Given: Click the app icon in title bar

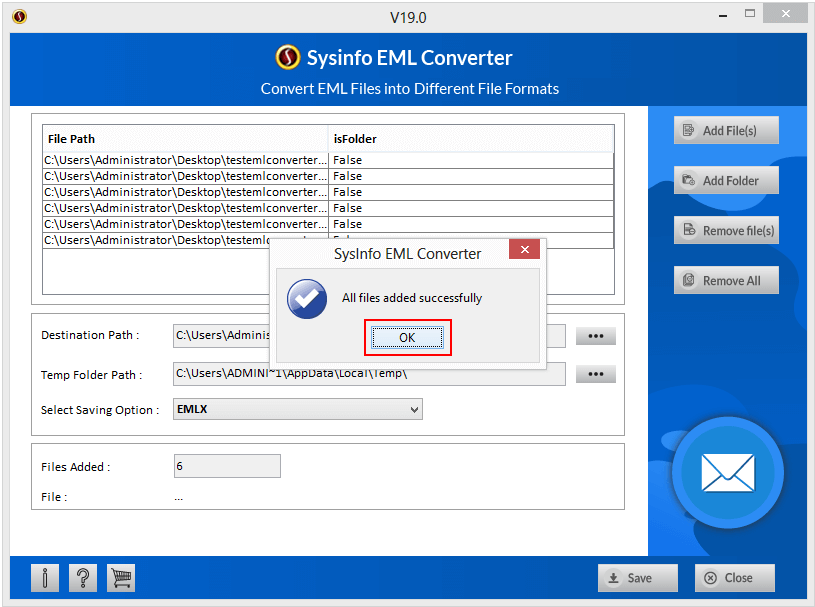Looking at the screenshot, I should (x=20, y=16).
